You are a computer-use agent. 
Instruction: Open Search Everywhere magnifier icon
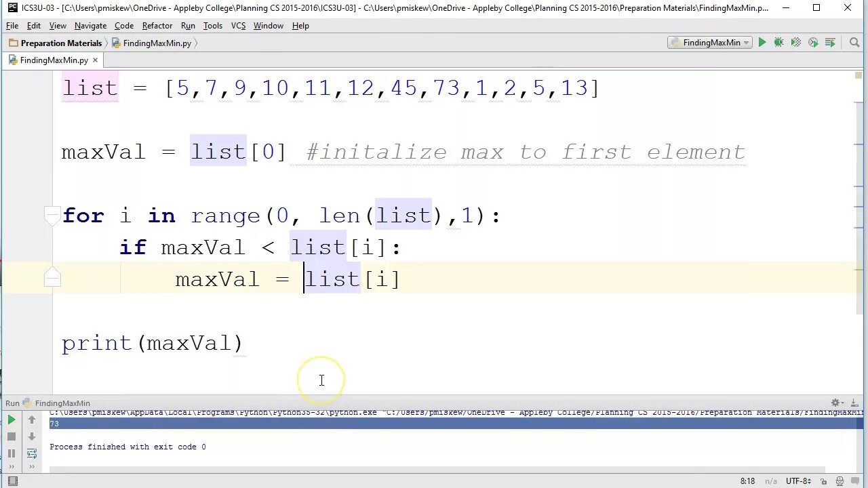pyautogui.click(x=854, y=43)
